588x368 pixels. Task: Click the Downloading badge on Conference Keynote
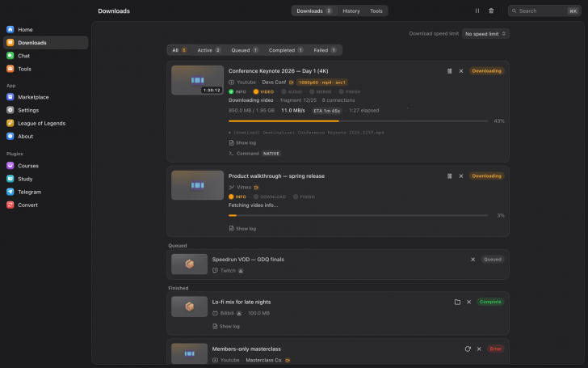tap(486, 71)
